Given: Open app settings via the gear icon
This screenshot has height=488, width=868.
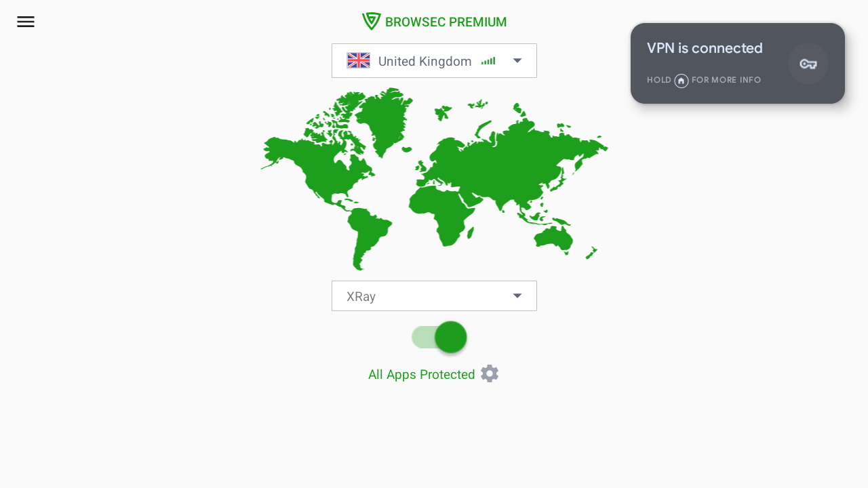Looking at the screenshot, I should tap(490, 373).
